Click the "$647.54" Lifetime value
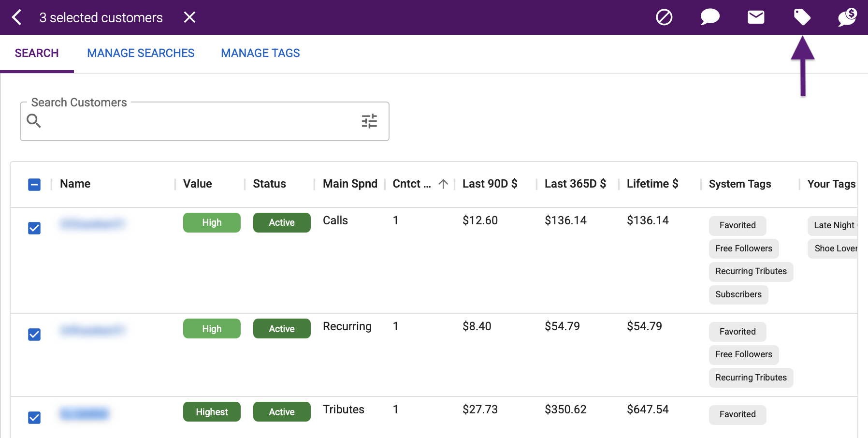Screen dimensions: 868x438 click(x=648, y=409)
